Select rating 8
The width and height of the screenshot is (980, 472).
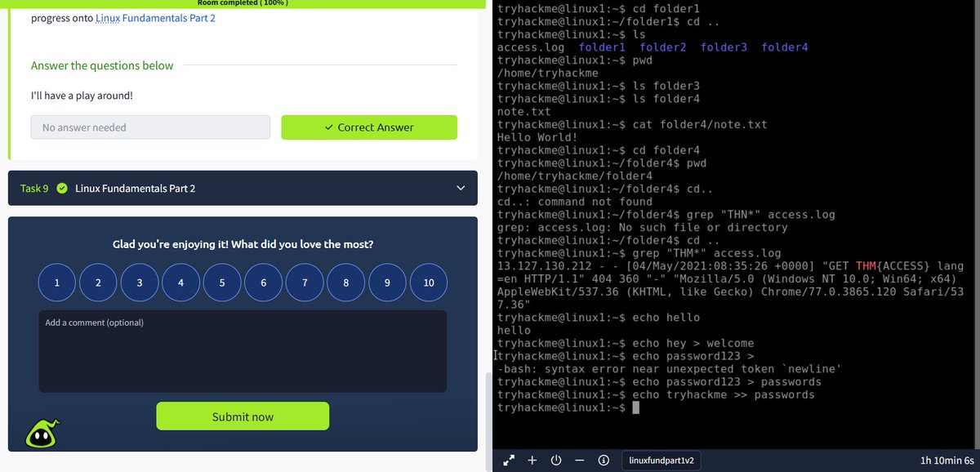[346, 283]
